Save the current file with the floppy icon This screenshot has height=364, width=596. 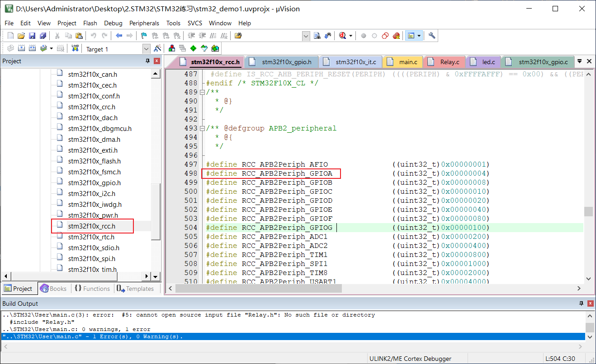coord(32,36)
